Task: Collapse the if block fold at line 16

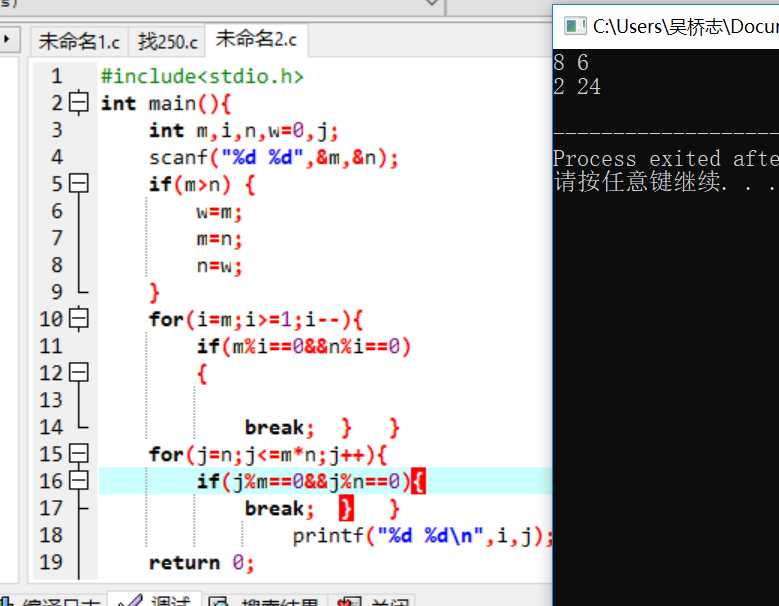Action: tap(78, 480)
